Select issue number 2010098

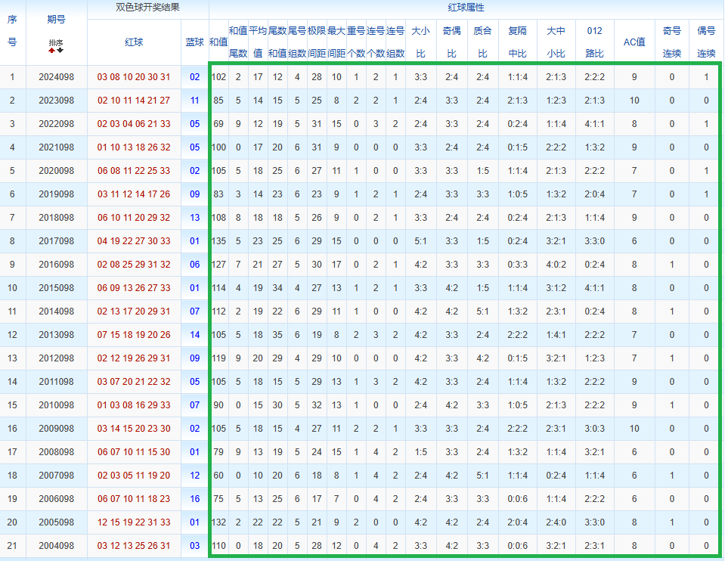click(56, 405)
